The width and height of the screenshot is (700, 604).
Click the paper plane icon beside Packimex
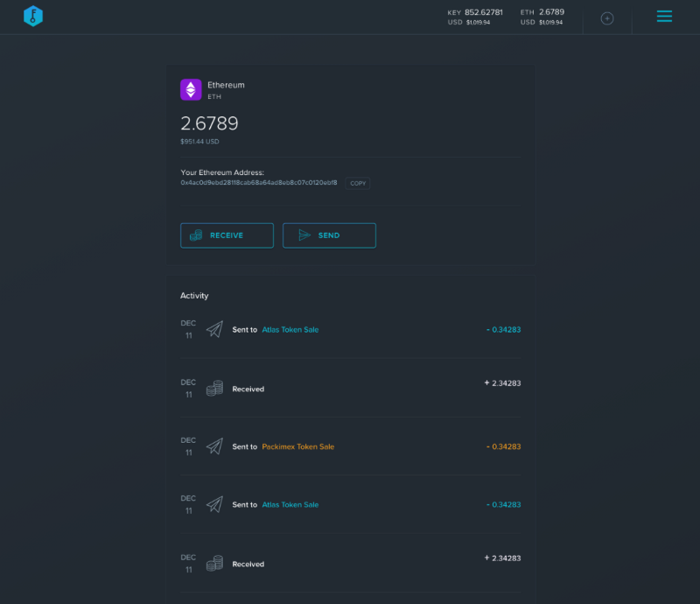coord(214,446)
